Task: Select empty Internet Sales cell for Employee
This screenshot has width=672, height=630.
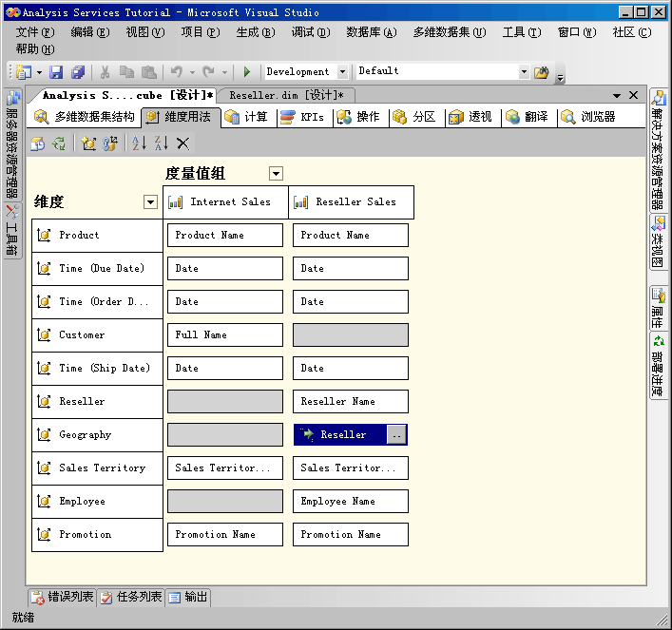Action: 225,501
